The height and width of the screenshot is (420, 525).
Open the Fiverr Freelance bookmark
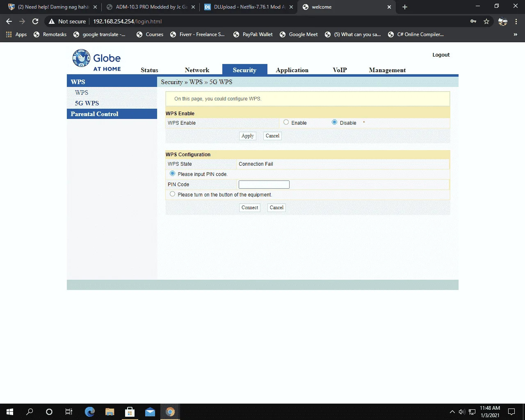(x=197, y=34)
